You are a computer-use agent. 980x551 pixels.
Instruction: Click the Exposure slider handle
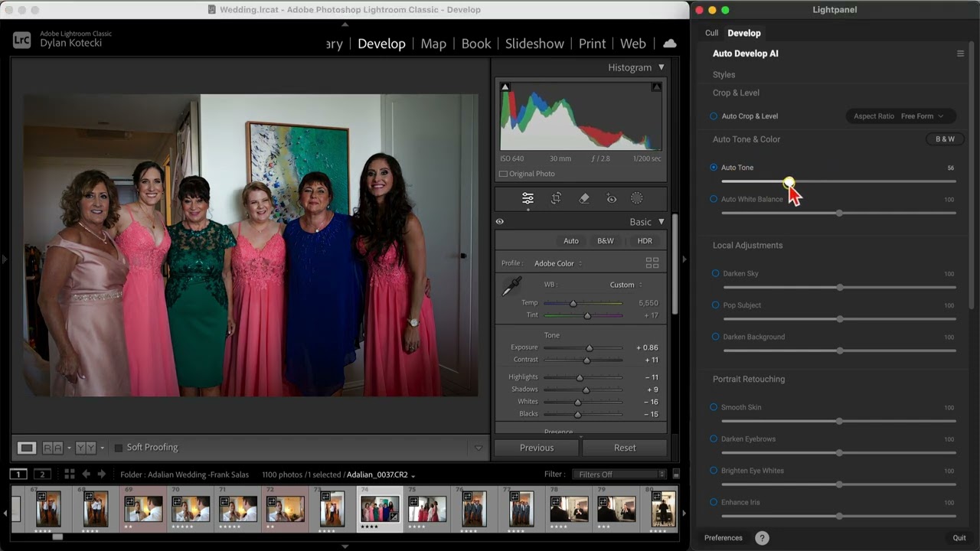(x=589, y=348)
